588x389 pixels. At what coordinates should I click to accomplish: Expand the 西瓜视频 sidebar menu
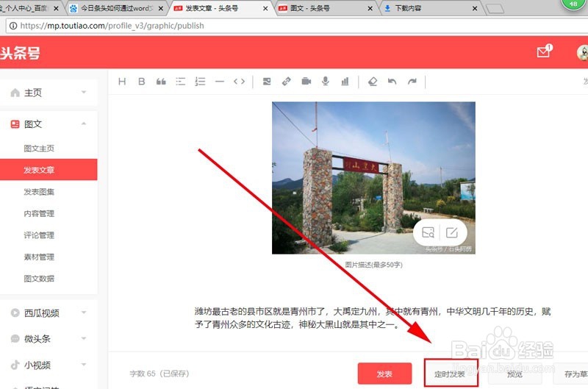pos(49,313)
